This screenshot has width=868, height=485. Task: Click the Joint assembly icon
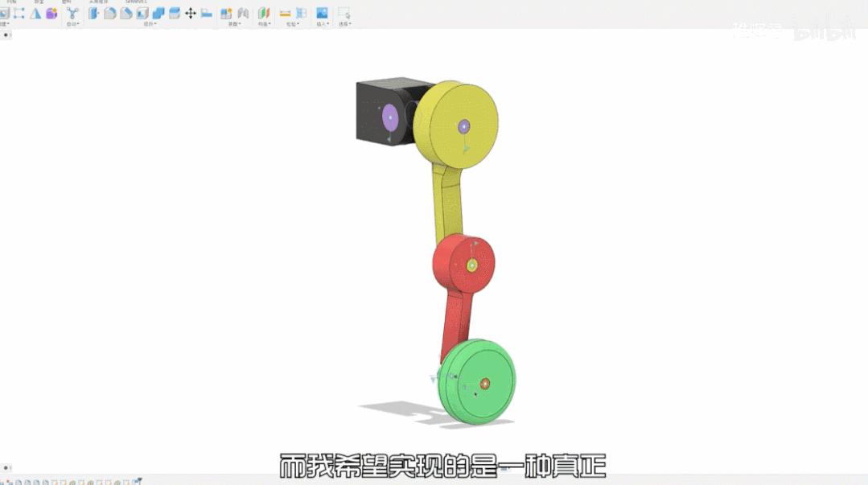pos(243,14)
